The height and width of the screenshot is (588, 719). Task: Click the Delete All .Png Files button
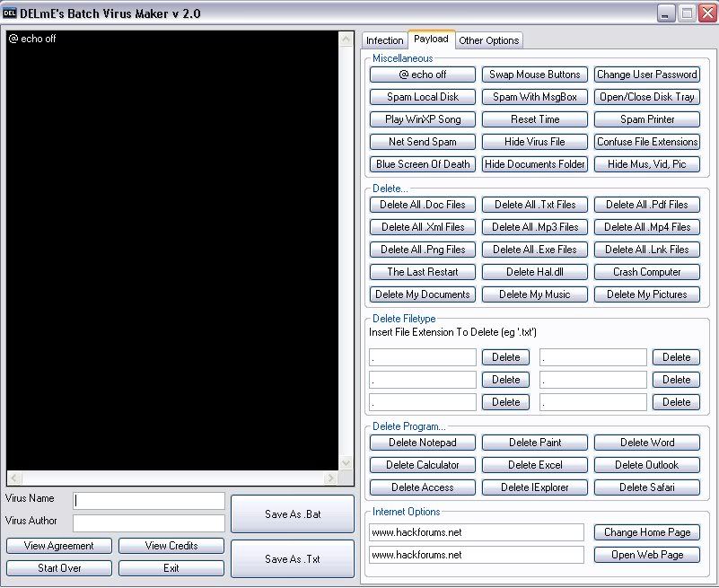click(x=422, y=250)
